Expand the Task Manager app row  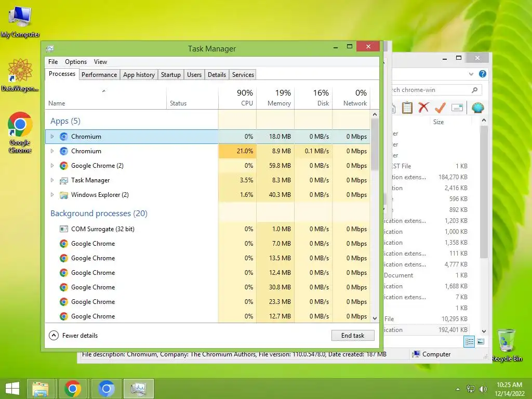click(x=52, y=180)
